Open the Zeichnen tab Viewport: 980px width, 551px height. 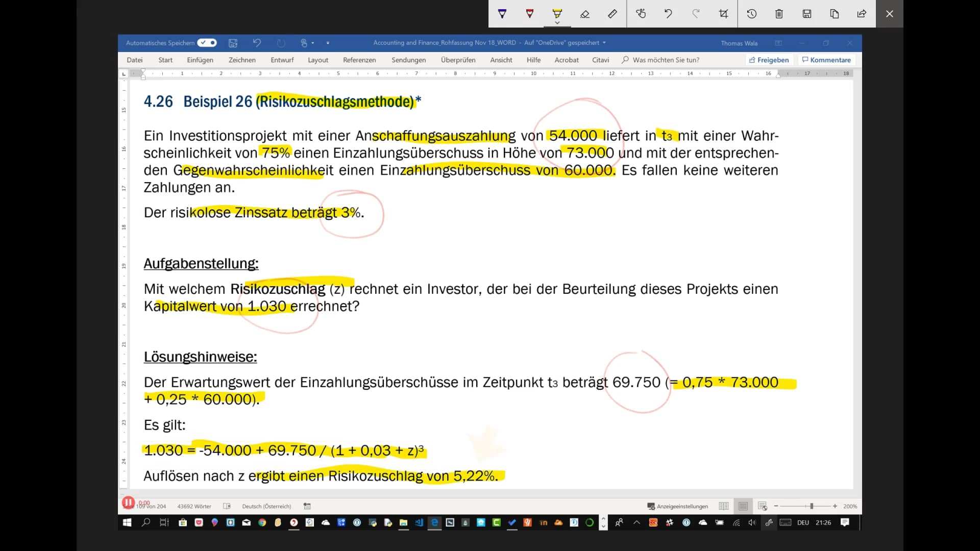242,60
